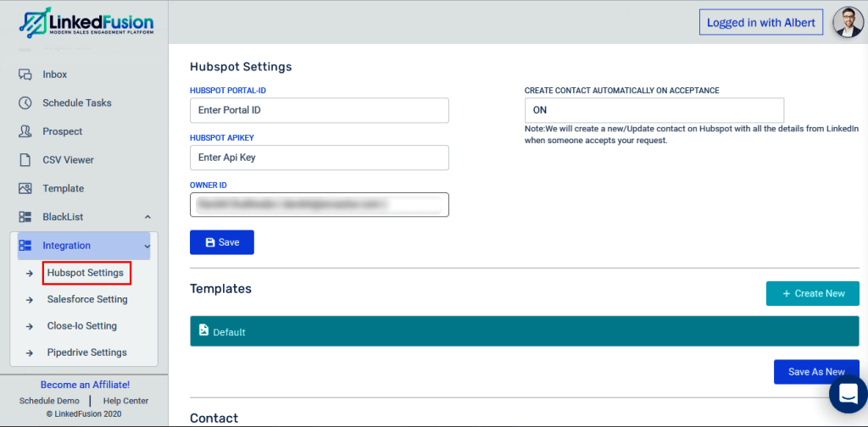Click the Save As New button
868x427 pixels.
point(816,372)
